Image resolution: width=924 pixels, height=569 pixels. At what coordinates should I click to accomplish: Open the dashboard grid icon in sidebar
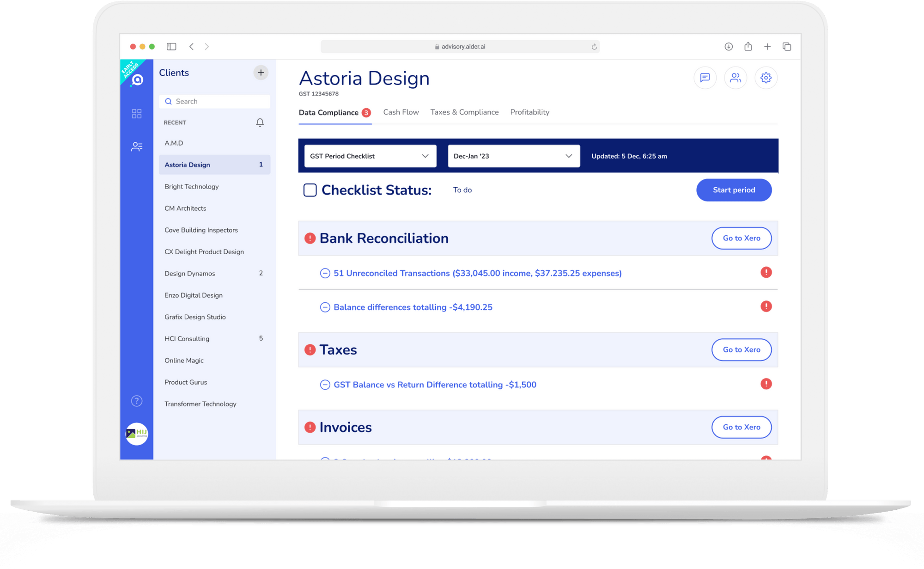136,113
